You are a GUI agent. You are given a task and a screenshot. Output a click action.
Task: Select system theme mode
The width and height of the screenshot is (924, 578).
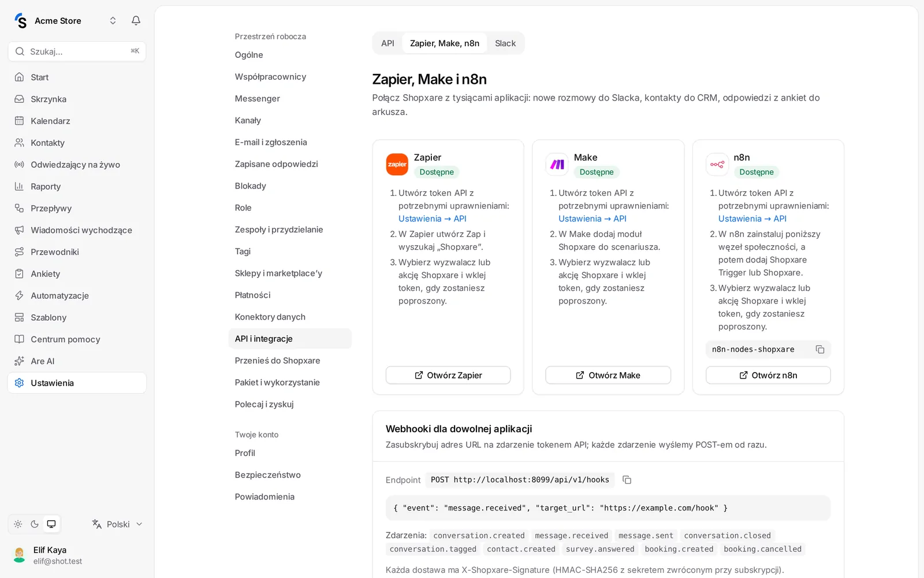[x=51, y=524]
